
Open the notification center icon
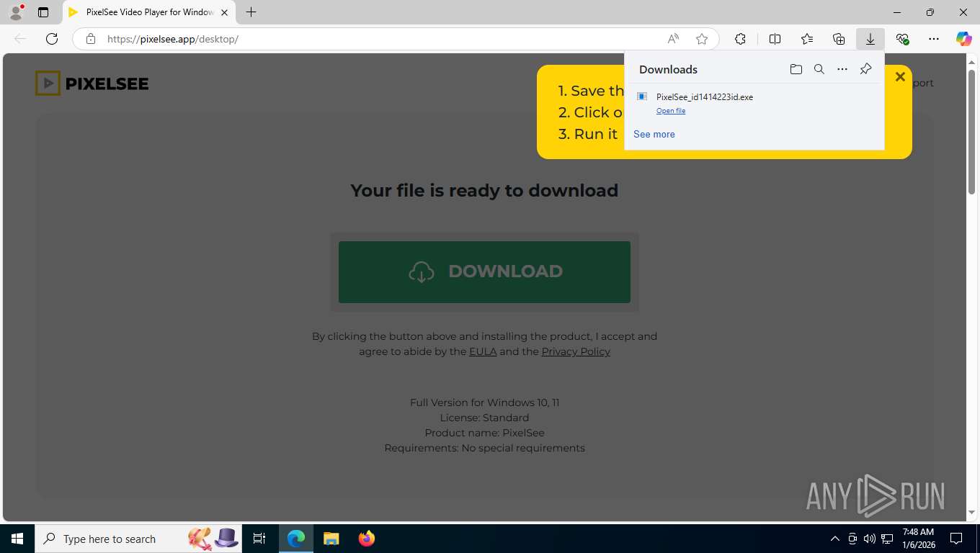click(956, 539)
